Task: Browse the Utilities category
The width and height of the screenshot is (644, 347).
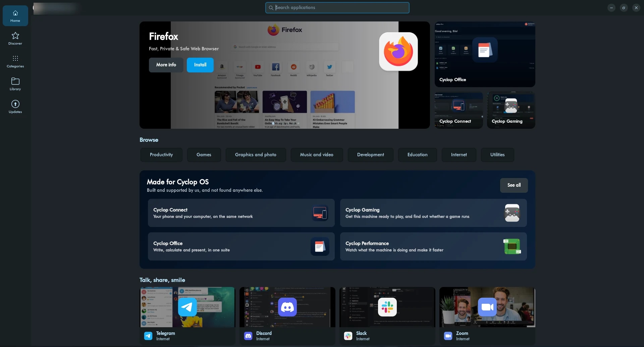Action: [497, 155]
